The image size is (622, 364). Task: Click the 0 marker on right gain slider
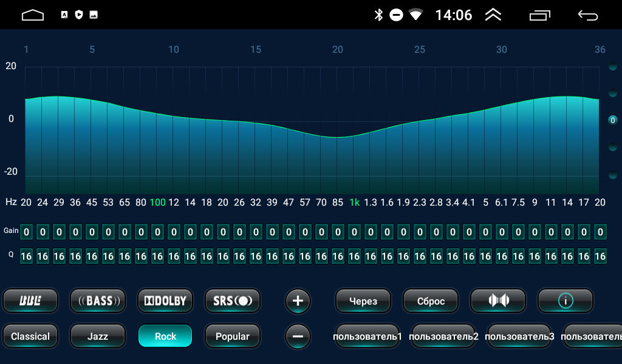pos(613,120)
